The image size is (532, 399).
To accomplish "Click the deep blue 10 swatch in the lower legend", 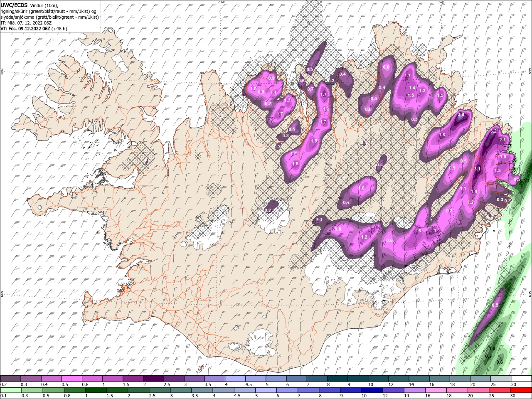I will pos(372,390).
